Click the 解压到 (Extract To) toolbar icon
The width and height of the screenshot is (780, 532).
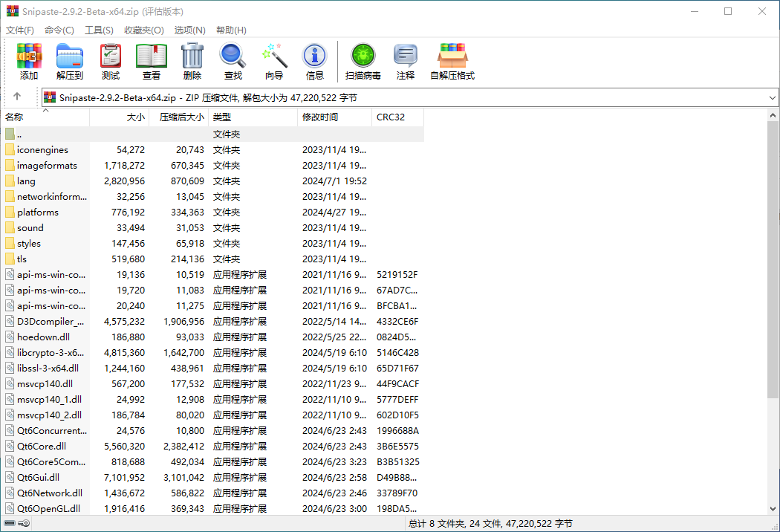pyautogui.click(x=70, y=55)
